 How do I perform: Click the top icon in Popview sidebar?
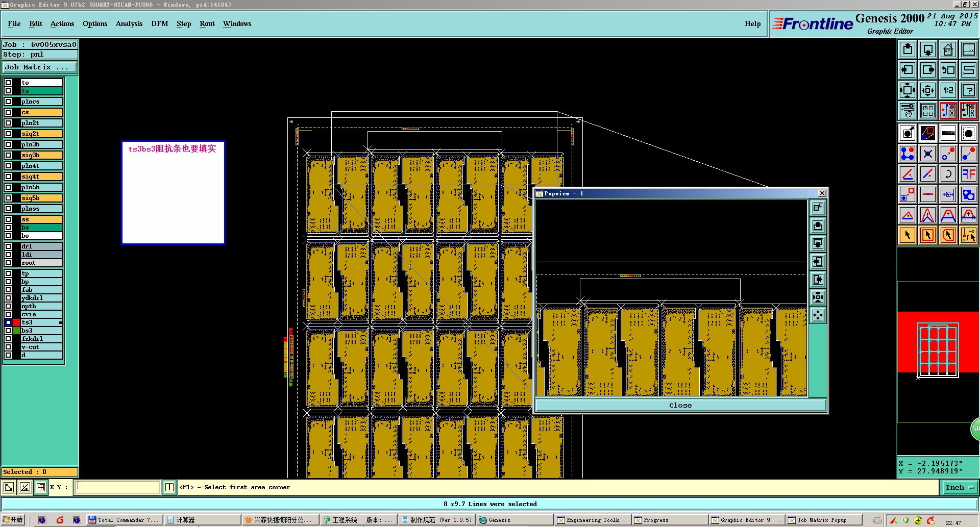pos(818,208)
